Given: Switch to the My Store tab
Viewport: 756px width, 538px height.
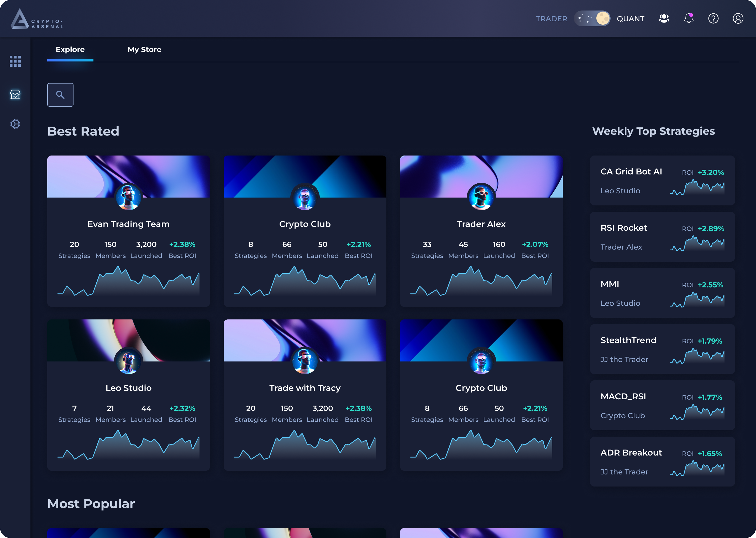Looking at the screenshot, I should pos(144,50).
